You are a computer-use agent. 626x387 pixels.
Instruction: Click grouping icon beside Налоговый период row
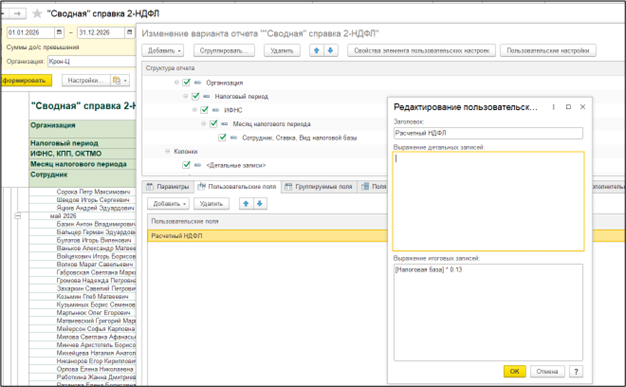point(206,96)
